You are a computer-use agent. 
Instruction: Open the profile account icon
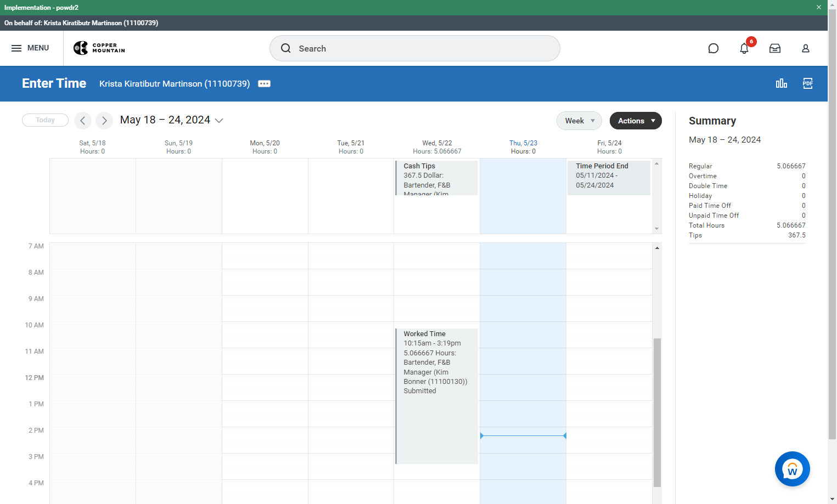click(x=806, y=48)
